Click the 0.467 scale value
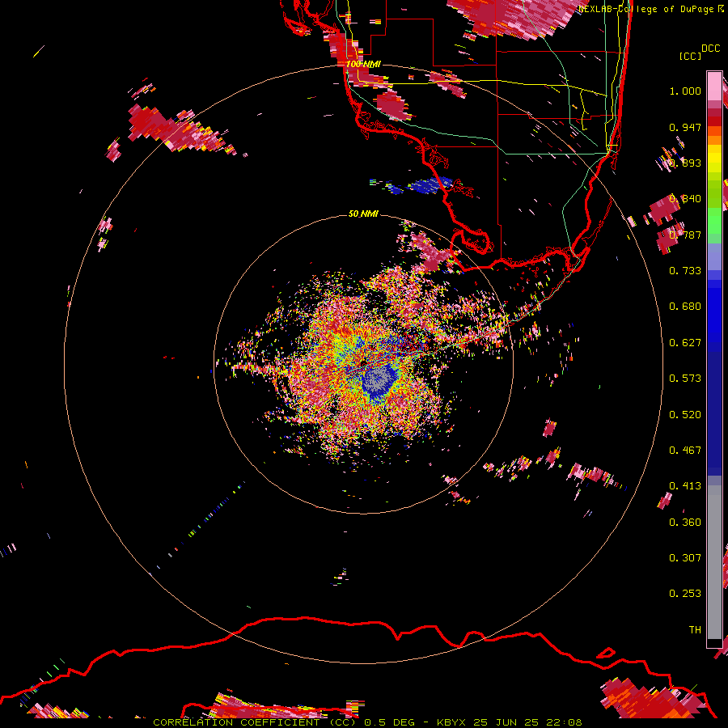Viewport: 728px width, 728px height. coord(685,451)
